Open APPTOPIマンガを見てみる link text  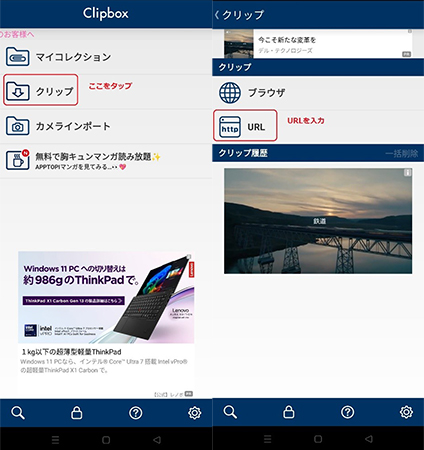tap(80, 167)
